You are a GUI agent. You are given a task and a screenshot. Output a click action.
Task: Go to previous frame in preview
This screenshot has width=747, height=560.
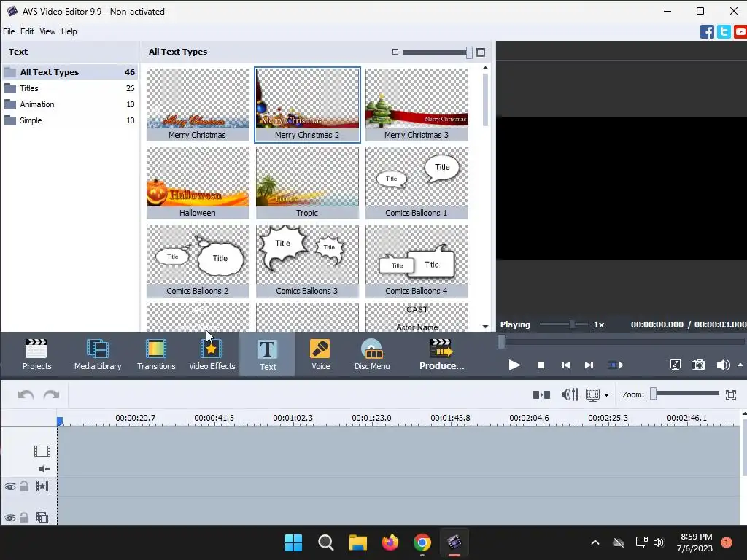coord(565,365)
